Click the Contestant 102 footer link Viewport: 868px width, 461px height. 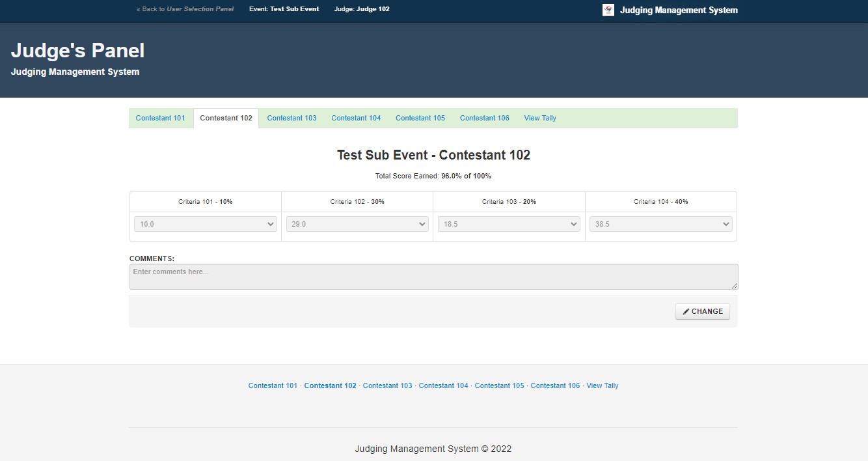click(x=331, y=386)
